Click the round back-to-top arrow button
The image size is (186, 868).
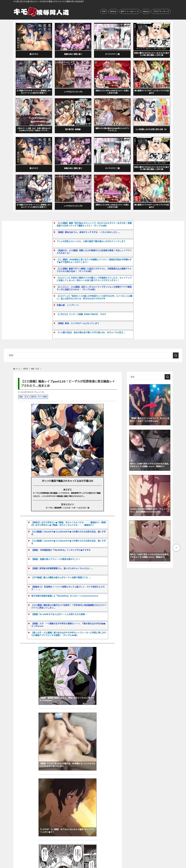(x=176, y=548)
